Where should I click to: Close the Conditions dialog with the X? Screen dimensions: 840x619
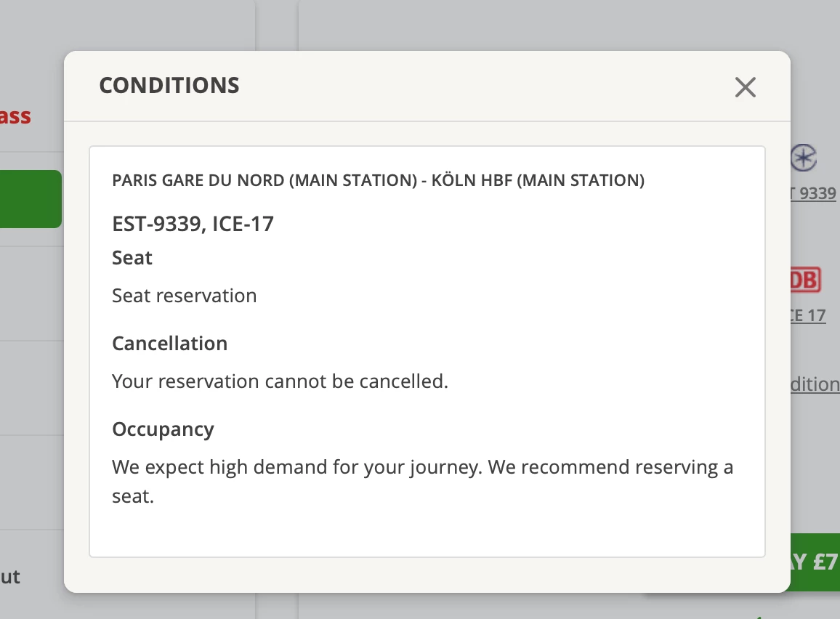[x=746, y=87]
